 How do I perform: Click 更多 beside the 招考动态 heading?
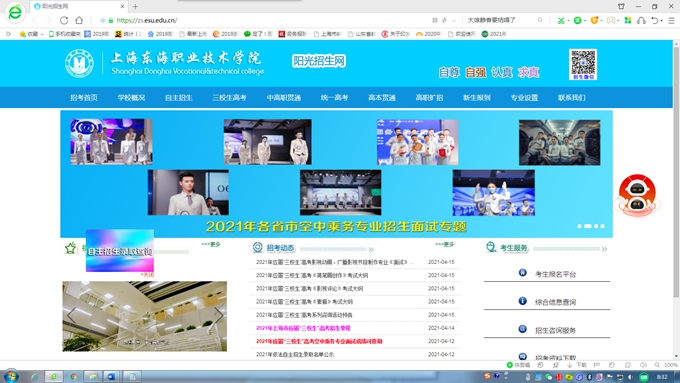coord(445,244)
